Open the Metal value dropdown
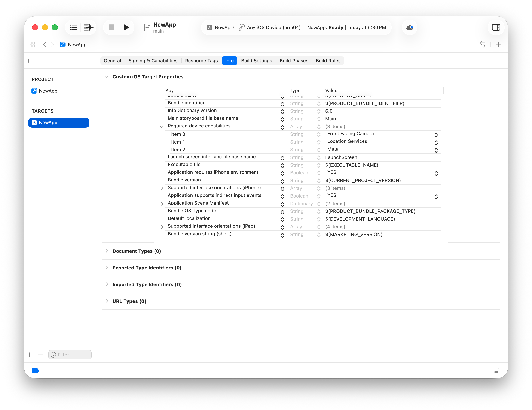 pyautogui.click(x=436, y=150)
